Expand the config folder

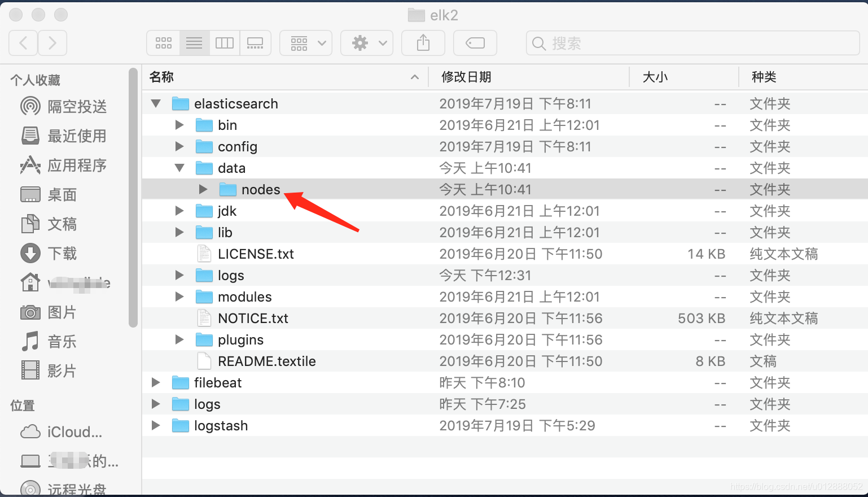[x=179, y=146]
